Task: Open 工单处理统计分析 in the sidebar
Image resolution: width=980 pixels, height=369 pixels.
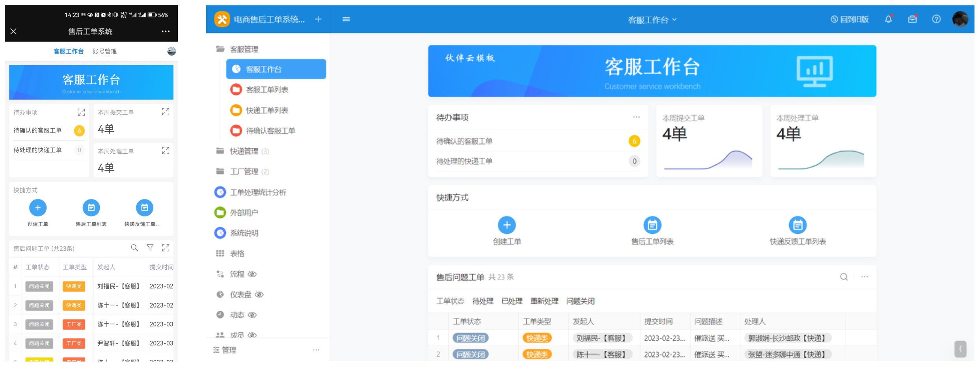Action: 250,192
